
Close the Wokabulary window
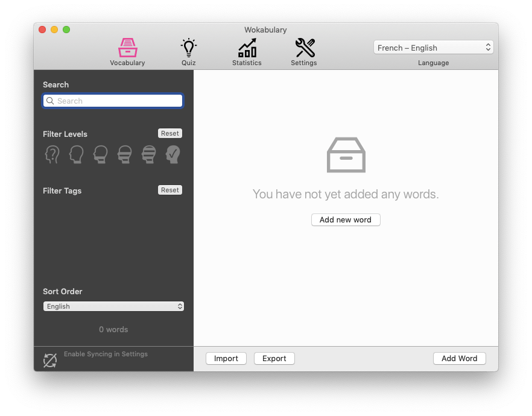[42, 30]
